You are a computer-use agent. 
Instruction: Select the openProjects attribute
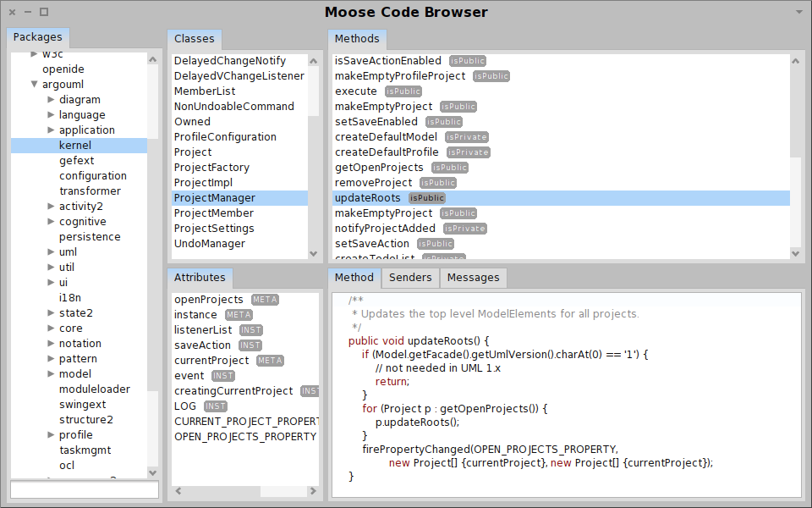point(209,300)
